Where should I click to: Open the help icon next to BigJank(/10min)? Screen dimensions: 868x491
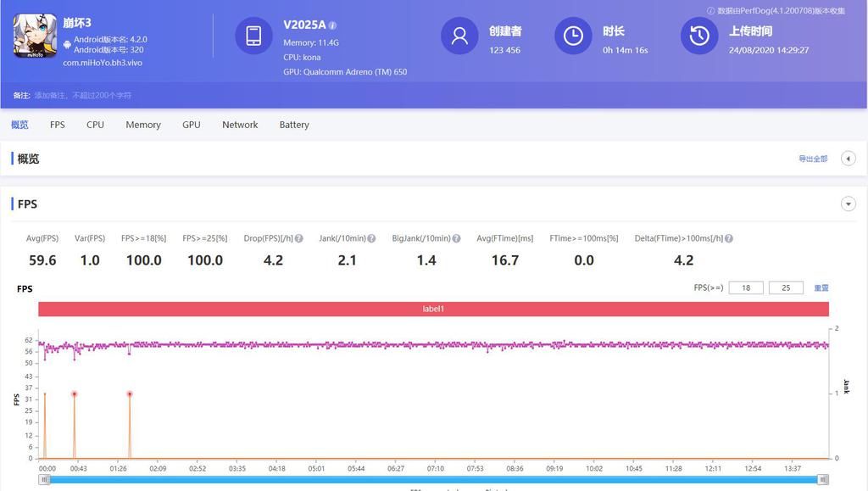click(x=456, y=239)
